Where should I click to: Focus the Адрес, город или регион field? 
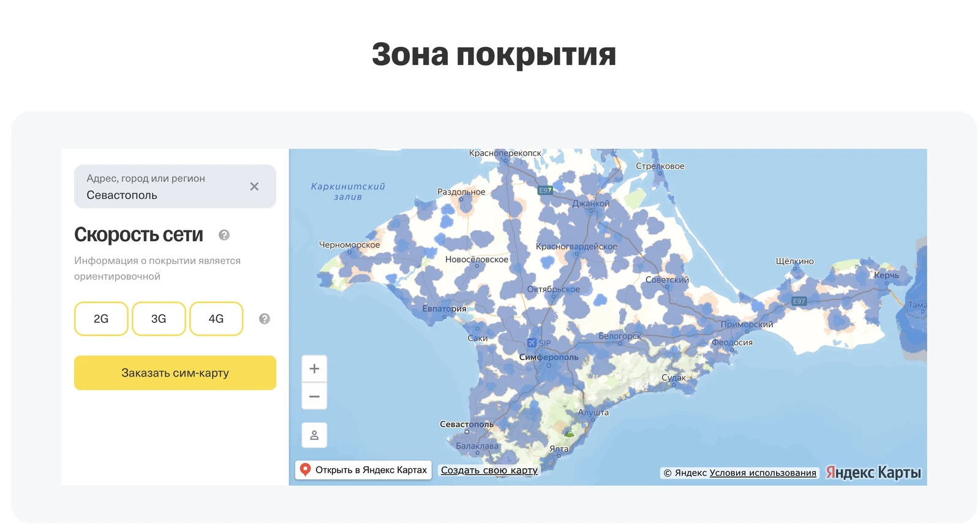(175, 187)
